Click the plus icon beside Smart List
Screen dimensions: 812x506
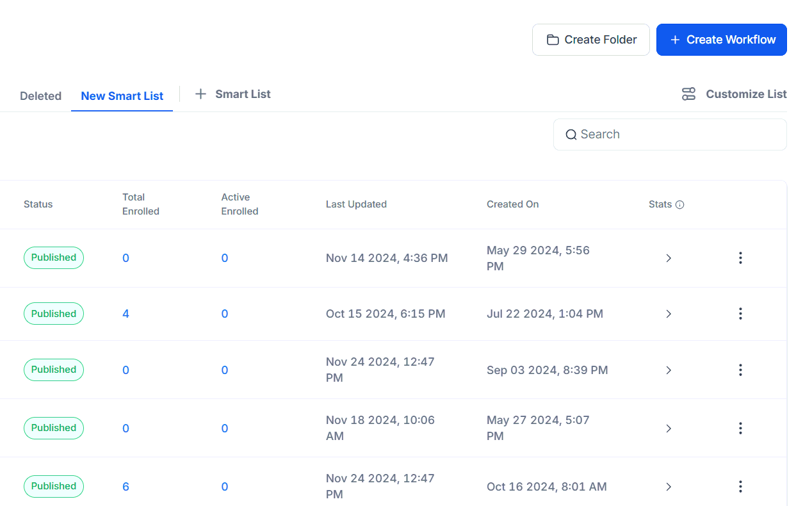[200, 94]
